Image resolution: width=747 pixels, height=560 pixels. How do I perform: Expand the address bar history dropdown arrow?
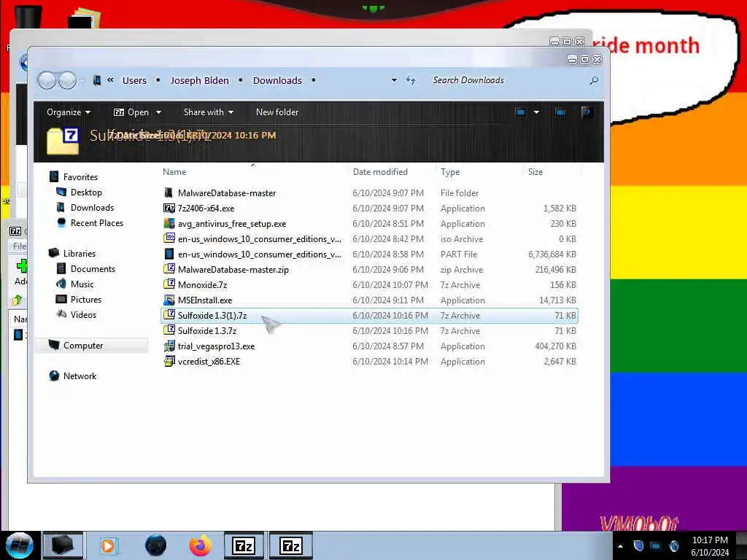(394, 80)
